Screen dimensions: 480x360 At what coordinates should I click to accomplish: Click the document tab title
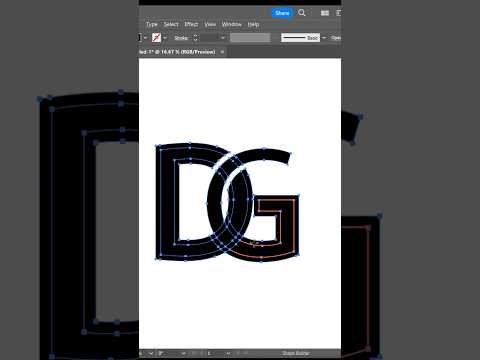click(177, 52)
